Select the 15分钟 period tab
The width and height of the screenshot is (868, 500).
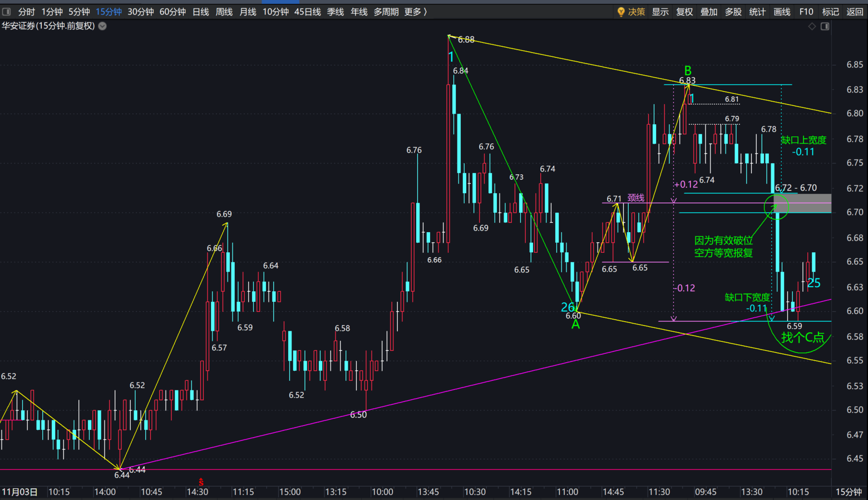108,12
